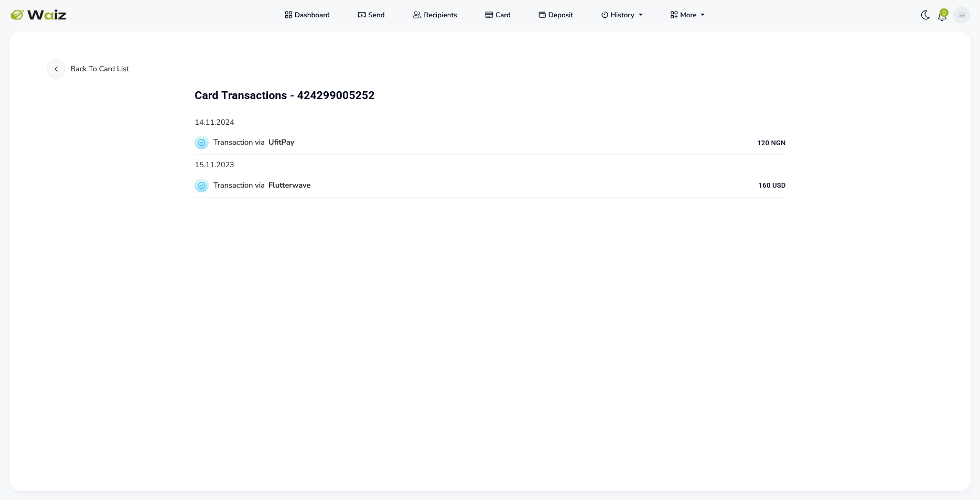Viewport: 980px width, 500px height.
Task: Open the Recipients page
Action: pos(435,15)
